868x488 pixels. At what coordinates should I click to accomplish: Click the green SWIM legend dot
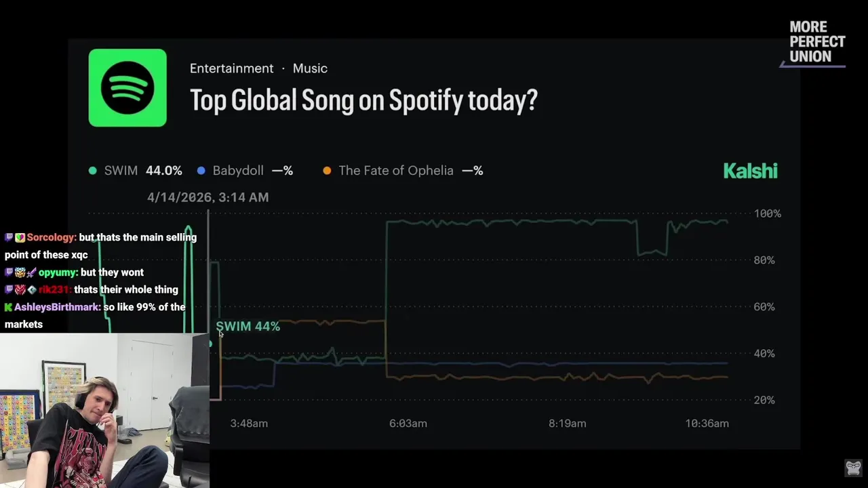click(93, 171)
